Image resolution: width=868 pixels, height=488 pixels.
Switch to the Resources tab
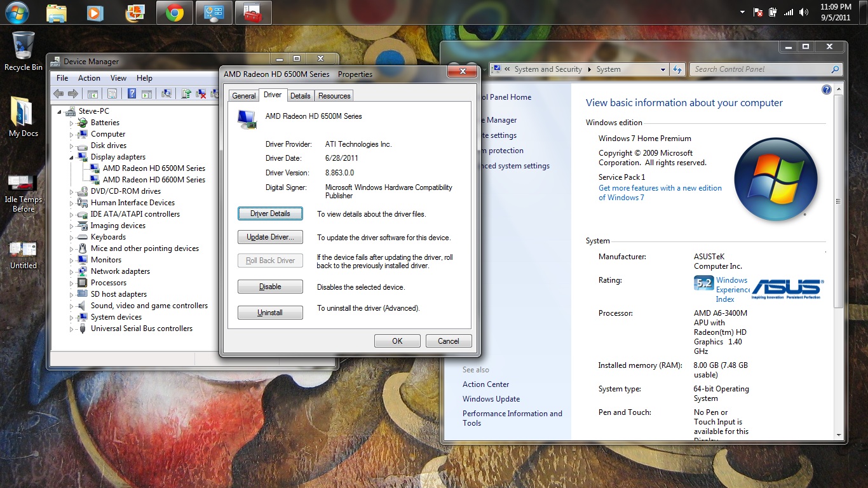point(334,96)
